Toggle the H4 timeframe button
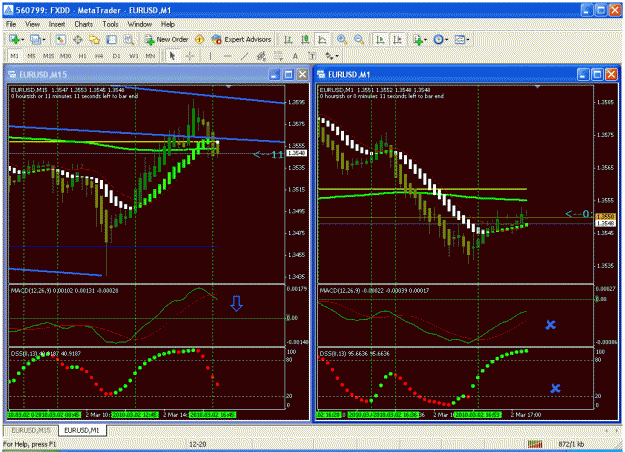 [99, 56]
